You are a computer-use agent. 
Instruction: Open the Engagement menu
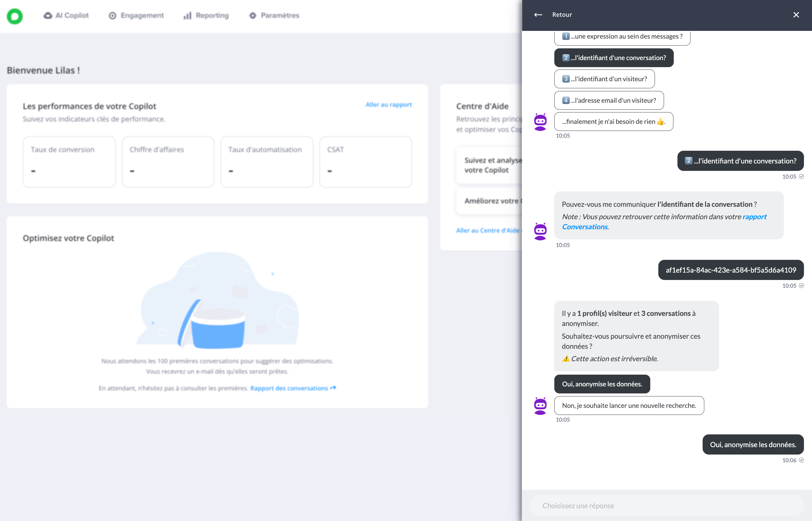[136, 15]
